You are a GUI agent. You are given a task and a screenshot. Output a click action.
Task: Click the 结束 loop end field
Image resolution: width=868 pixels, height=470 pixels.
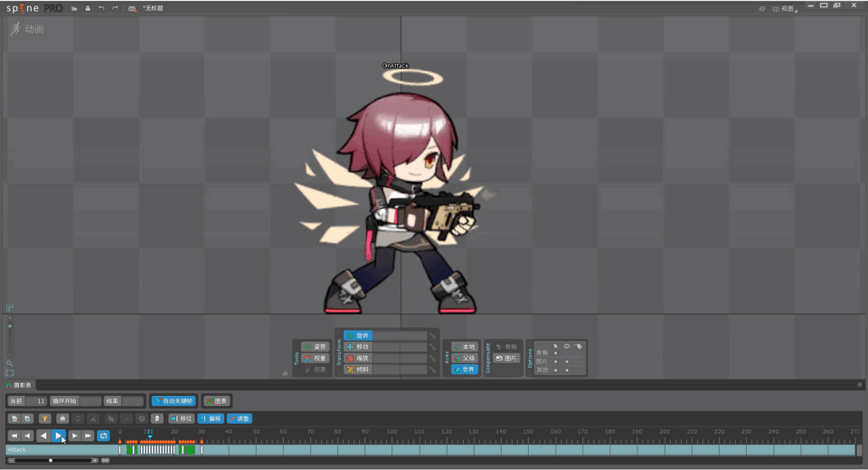124,400
